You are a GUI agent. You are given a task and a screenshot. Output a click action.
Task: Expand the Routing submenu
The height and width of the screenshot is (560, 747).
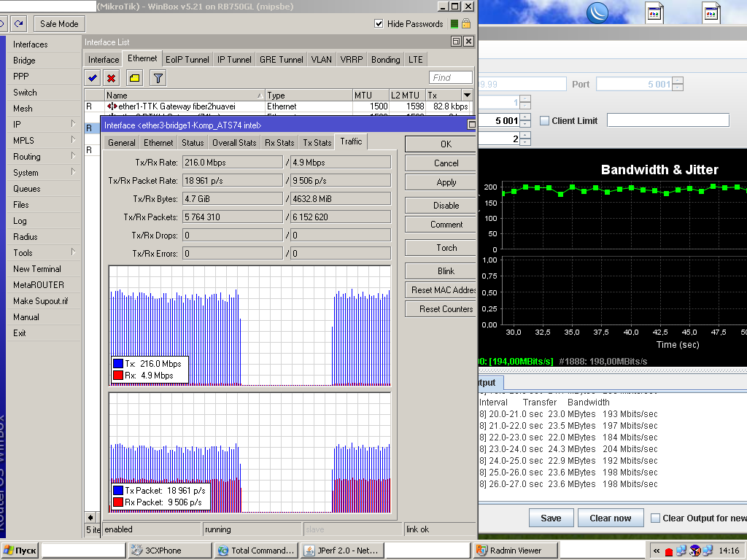(44, 157)
